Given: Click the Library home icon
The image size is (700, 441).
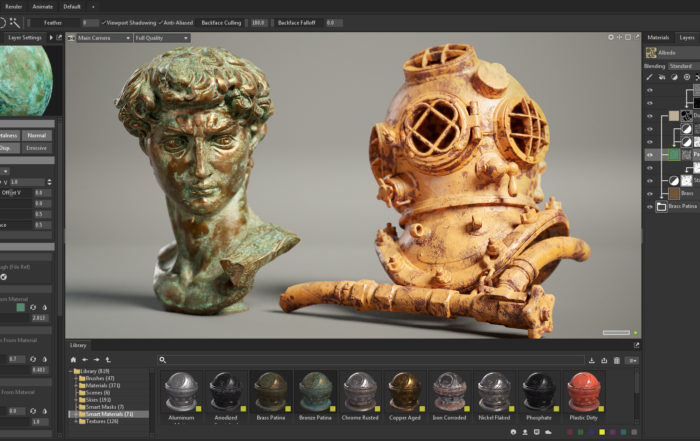Looking at the screenshot, I should (73, 360).
